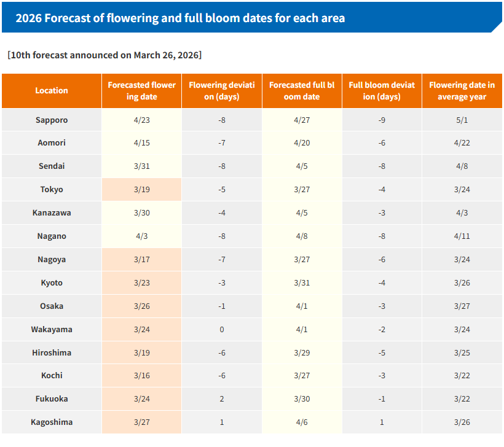Click Kagoshima's forecasted full bloom date 4/6
This screenshot has width=504, height=447.
click(x=302, y=422)
